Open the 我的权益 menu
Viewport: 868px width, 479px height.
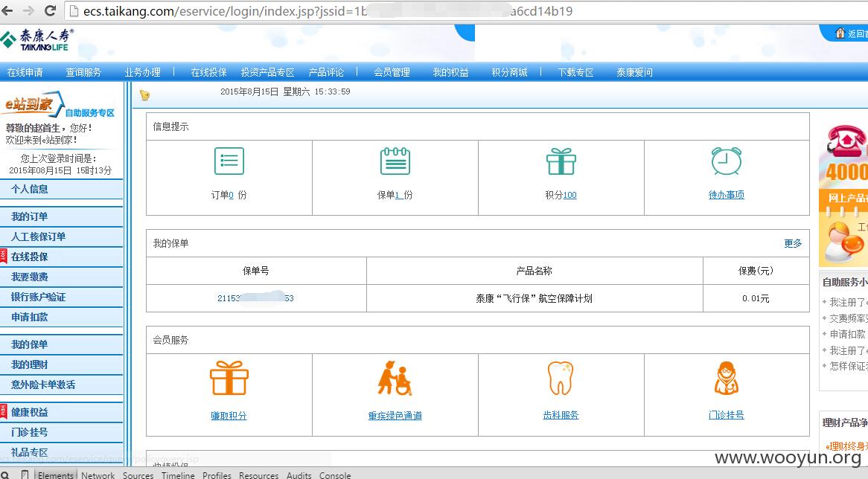click(x=450, y=72)
